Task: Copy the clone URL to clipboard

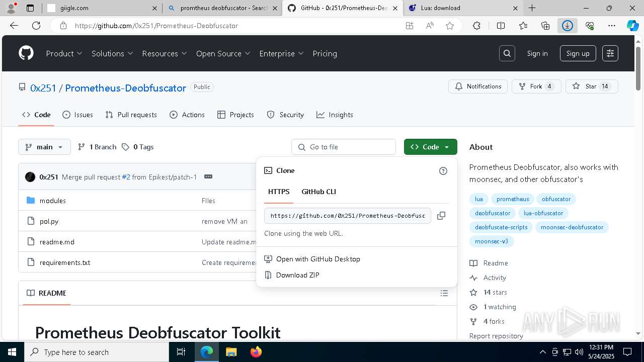Action: (x=441, y=216)
